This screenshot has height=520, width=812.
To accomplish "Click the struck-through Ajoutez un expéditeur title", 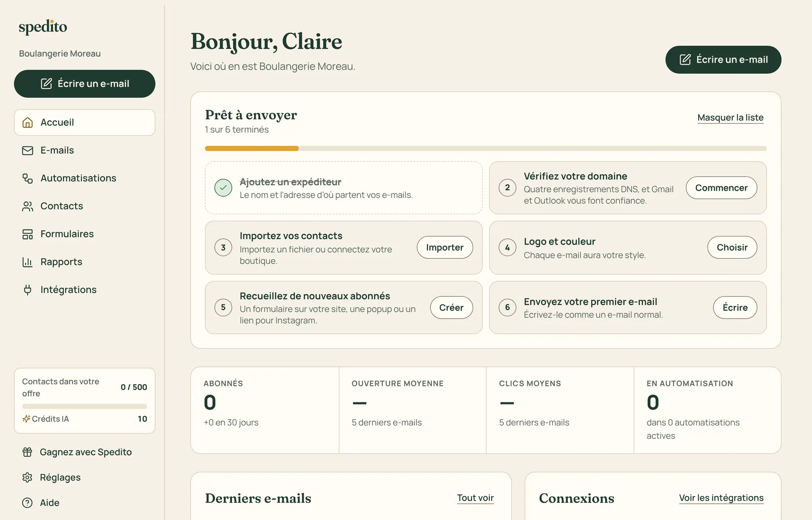I will click(291, 182).
